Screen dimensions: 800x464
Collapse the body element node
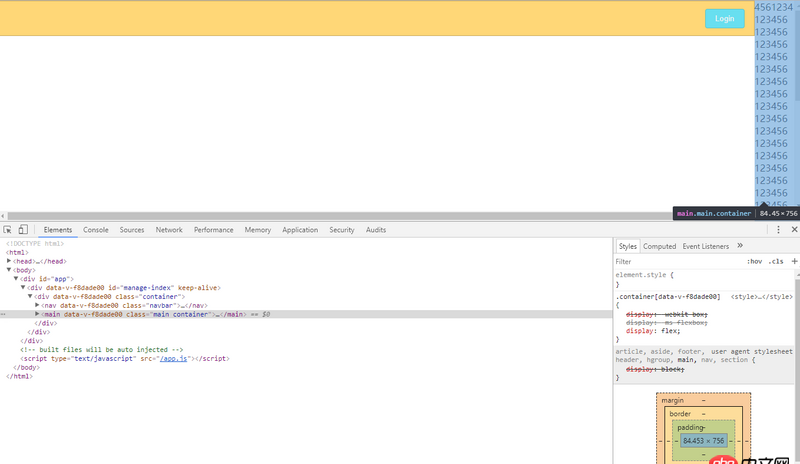tap(9, 270)
